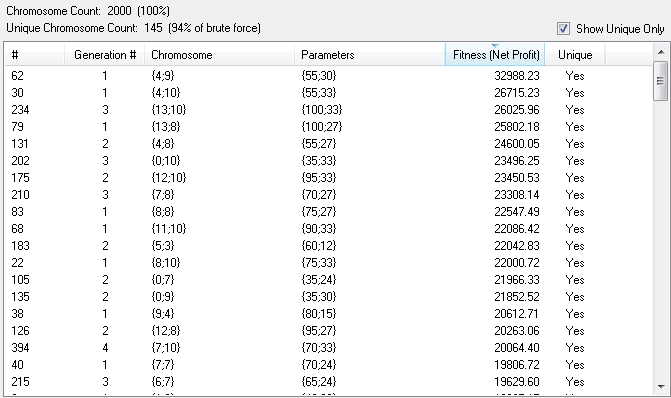Click the scrollbar down arrow

click(x=661, y=387)
